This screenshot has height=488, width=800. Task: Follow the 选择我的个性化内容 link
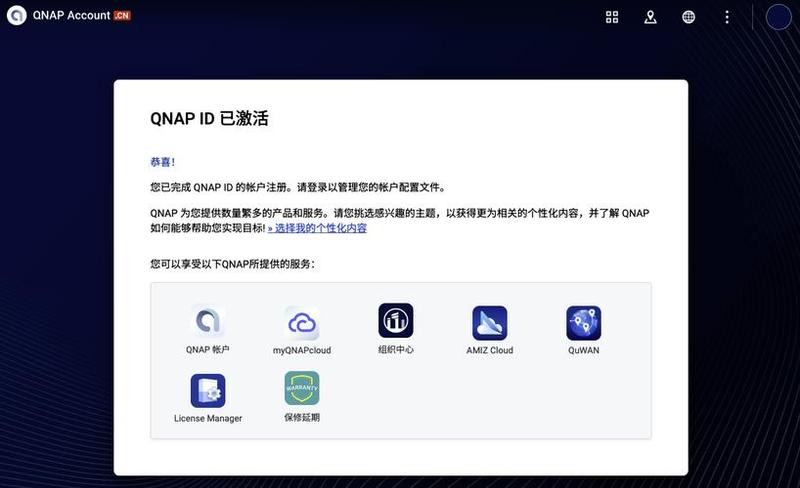pos(317,228)
